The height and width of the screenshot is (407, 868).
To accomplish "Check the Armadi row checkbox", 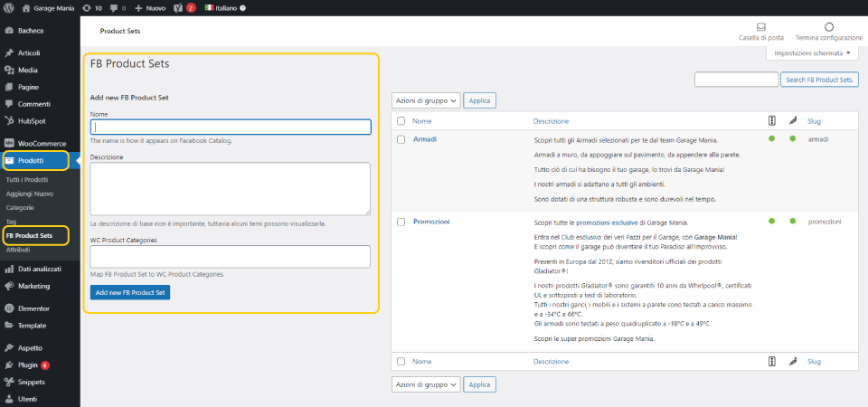I will (401, 139).
